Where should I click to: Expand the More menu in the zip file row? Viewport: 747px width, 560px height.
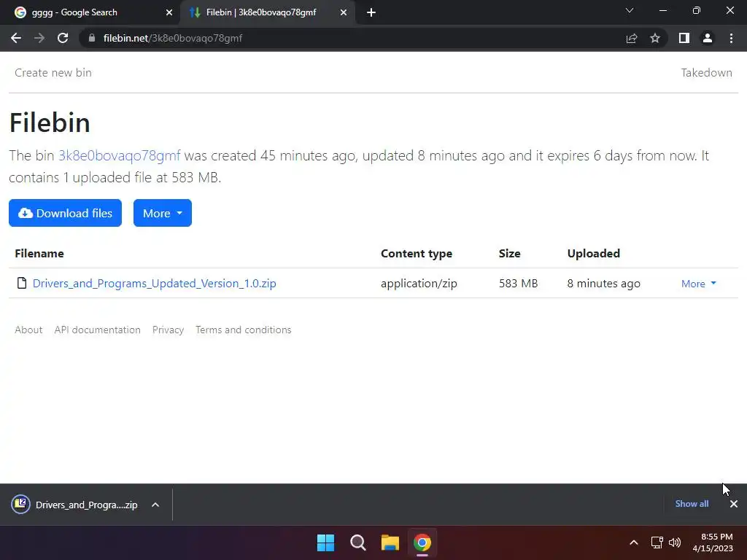click(x=698, y=284)
